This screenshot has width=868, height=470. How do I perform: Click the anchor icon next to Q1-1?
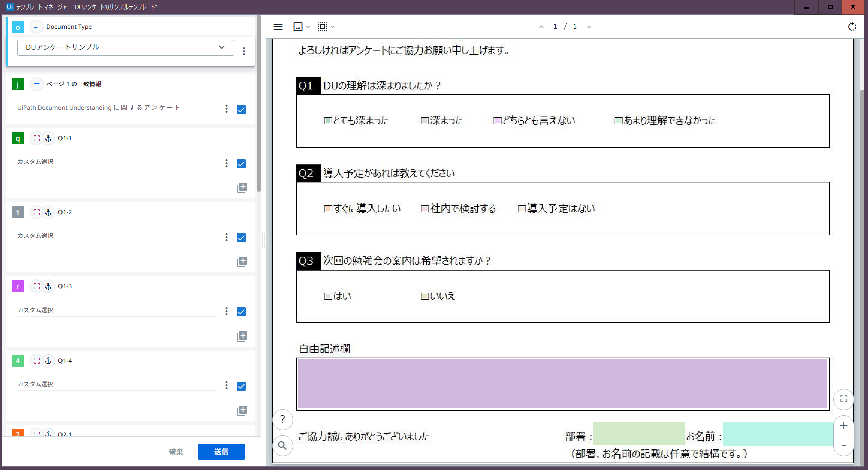[48, 138]
